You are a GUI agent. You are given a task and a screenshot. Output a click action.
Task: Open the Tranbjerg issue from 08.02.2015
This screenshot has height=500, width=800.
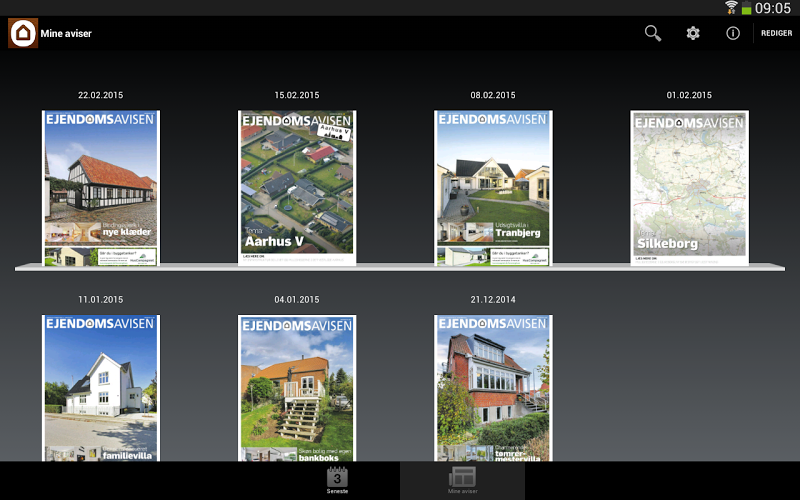tap(493, 188)
